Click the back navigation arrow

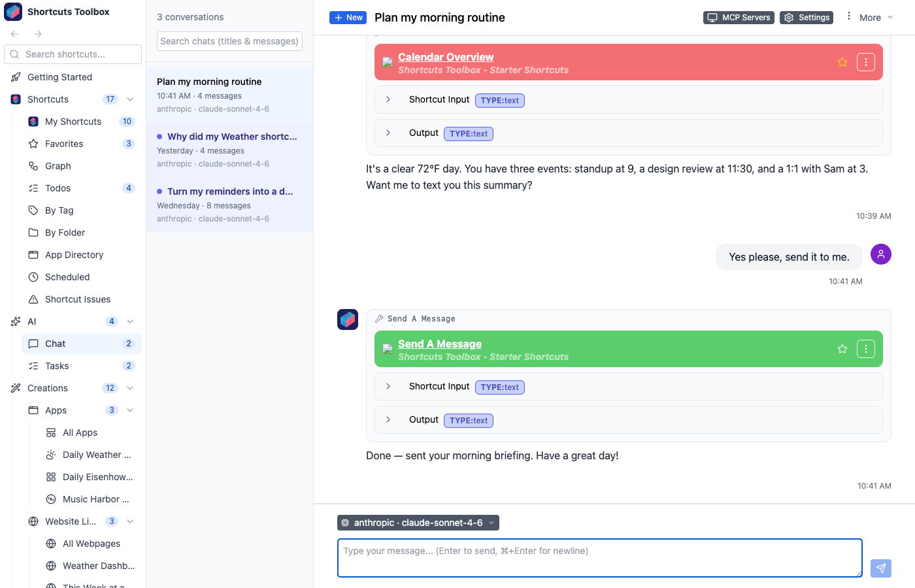[x=14, y=34]
